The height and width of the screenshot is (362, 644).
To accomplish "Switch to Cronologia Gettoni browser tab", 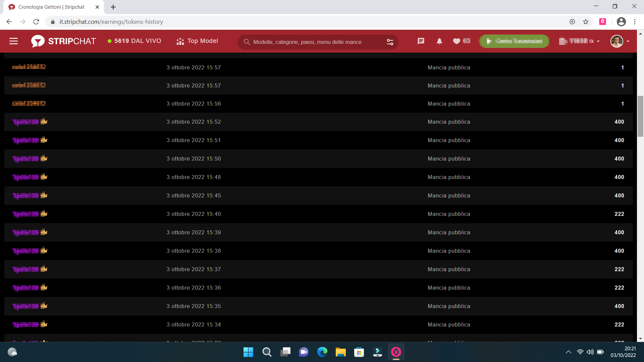I will (x=51, y=7).
